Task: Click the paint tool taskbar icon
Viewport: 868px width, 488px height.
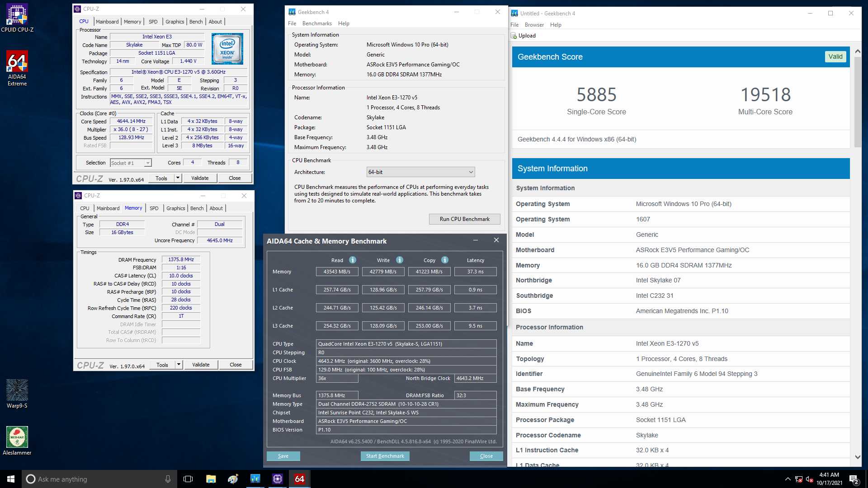Action: [233, 479]
